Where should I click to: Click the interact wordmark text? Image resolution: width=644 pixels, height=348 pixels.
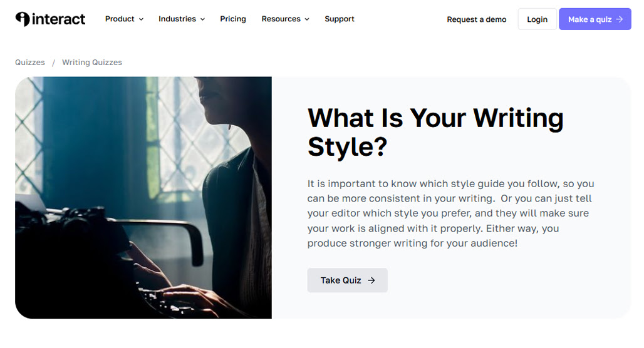point(59,19)
